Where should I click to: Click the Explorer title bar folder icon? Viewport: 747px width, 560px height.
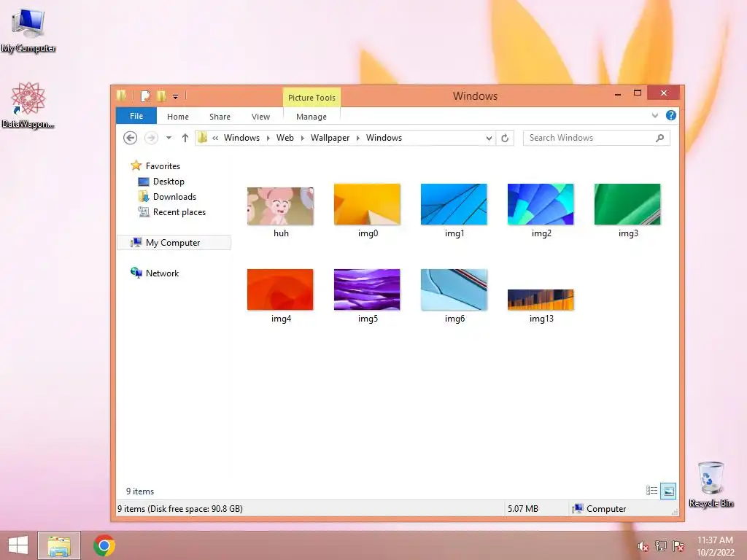point(122,96)
